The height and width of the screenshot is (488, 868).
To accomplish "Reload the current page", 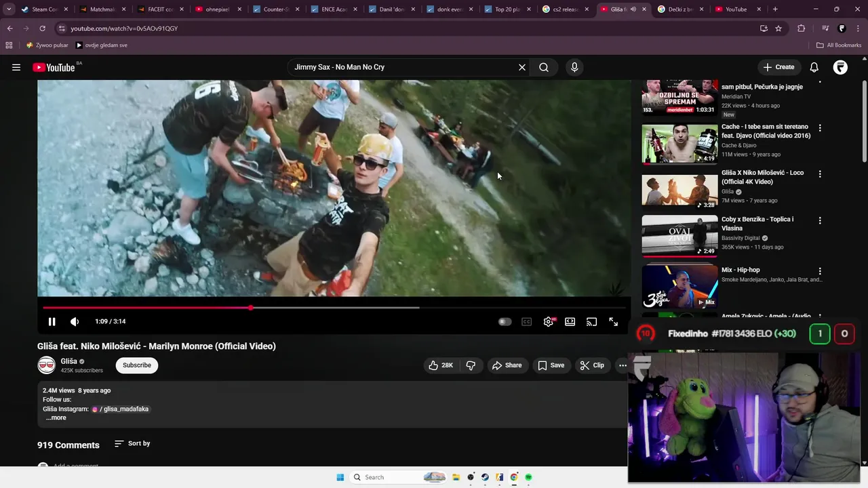I will point(42,28).
